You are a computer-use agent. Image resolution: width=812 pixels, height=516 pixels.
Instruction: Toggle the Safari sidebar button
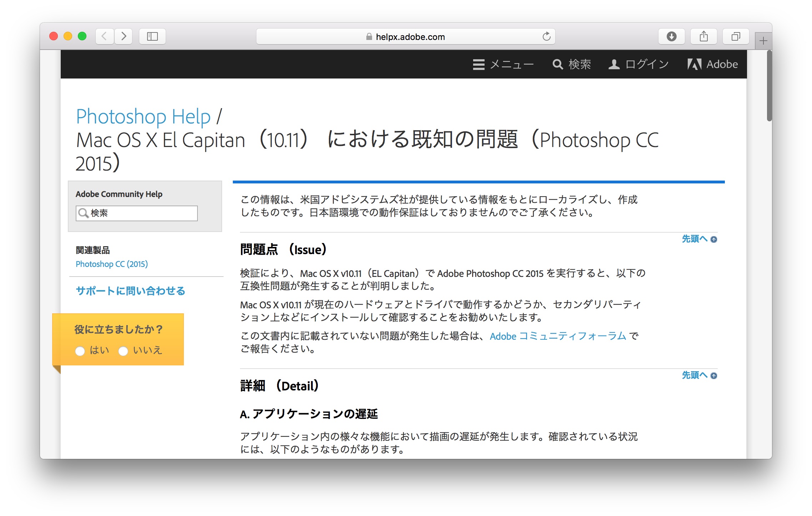pyautogui.click(x=152, y=36)
